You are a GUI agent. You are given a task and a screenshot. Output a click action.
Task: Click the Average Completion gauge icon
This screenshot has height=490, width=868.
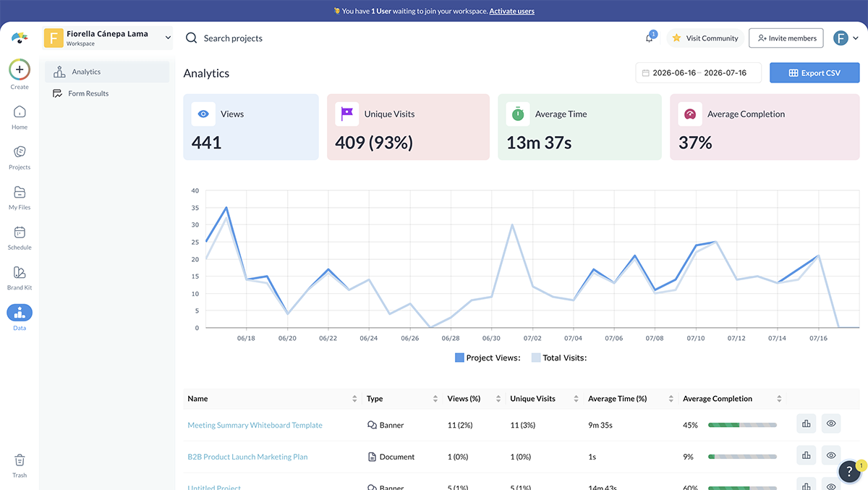point(690,114)
